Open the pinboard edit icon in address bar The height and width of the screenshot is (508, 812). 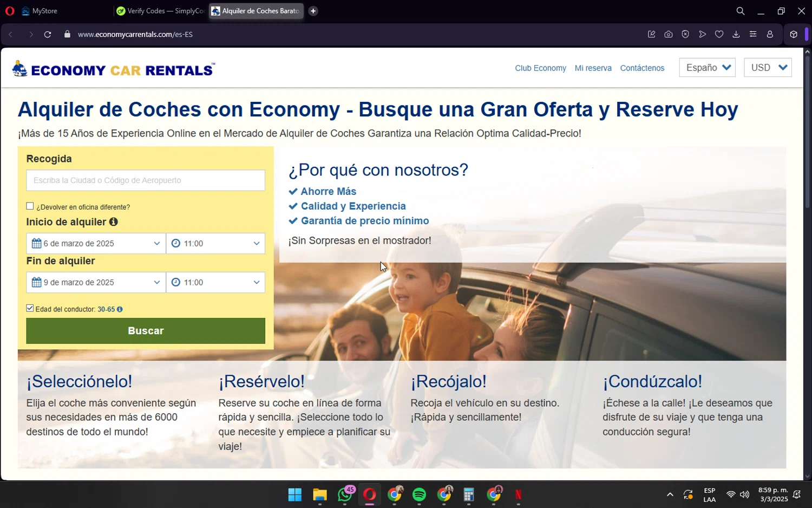651,34
